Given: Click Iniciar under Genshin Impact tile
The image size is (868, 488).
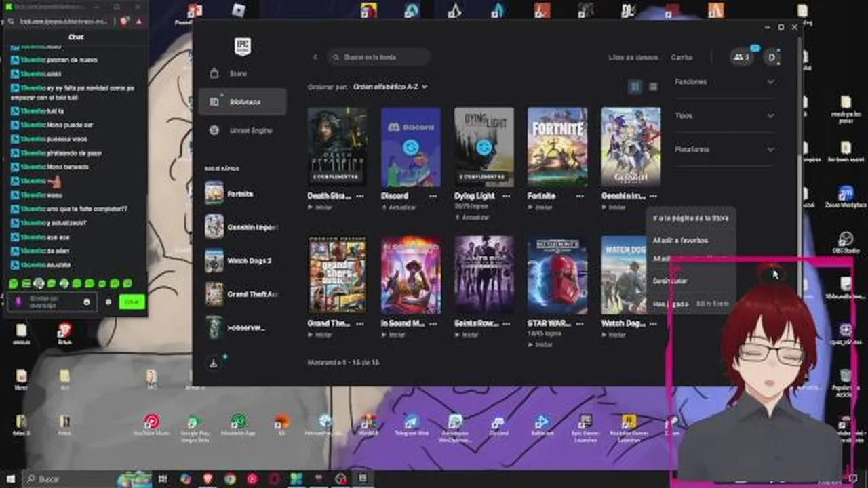Looking at the screenshot, I should point(614,207).
